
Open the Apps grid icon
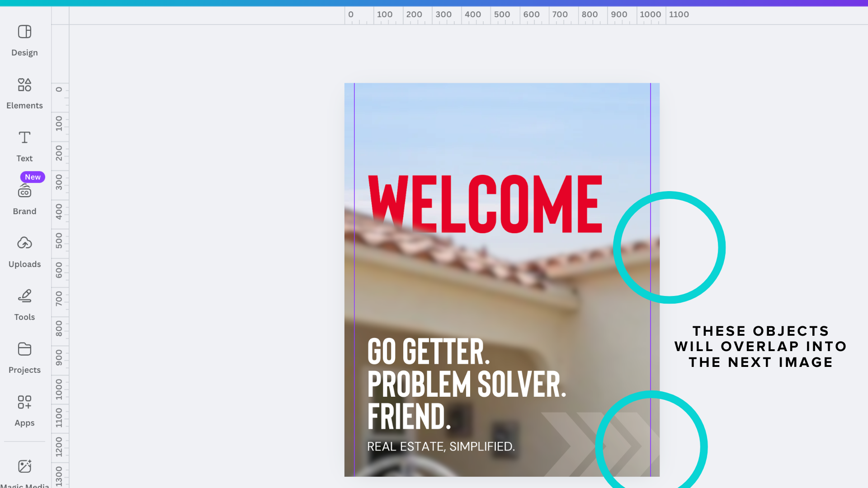pyautogui.click(x=24, y=402)
